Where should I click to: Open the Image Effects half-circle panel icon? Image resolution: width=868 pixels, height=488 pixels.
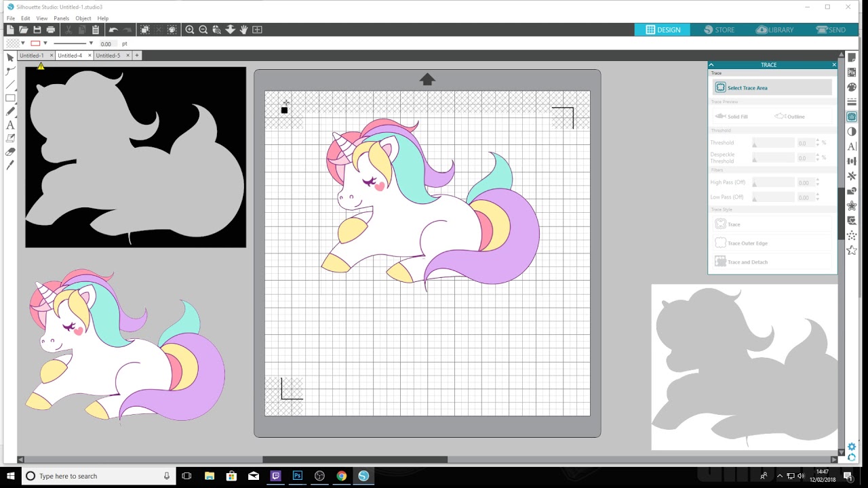click(x=852, y=131)
